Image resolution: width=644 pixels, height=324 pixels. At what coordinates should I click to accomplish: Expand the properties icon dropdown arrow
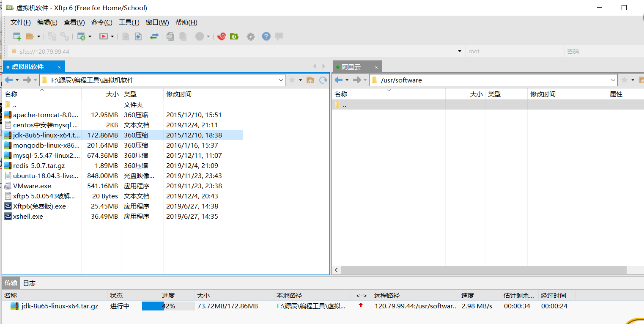coord(90,36)
